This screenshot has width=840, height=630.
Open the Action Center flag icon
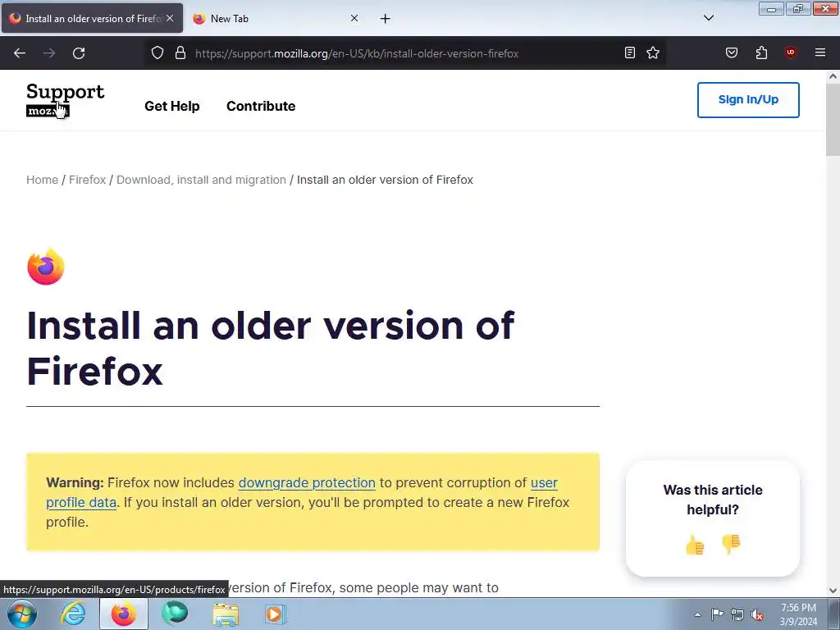[717, 614]
